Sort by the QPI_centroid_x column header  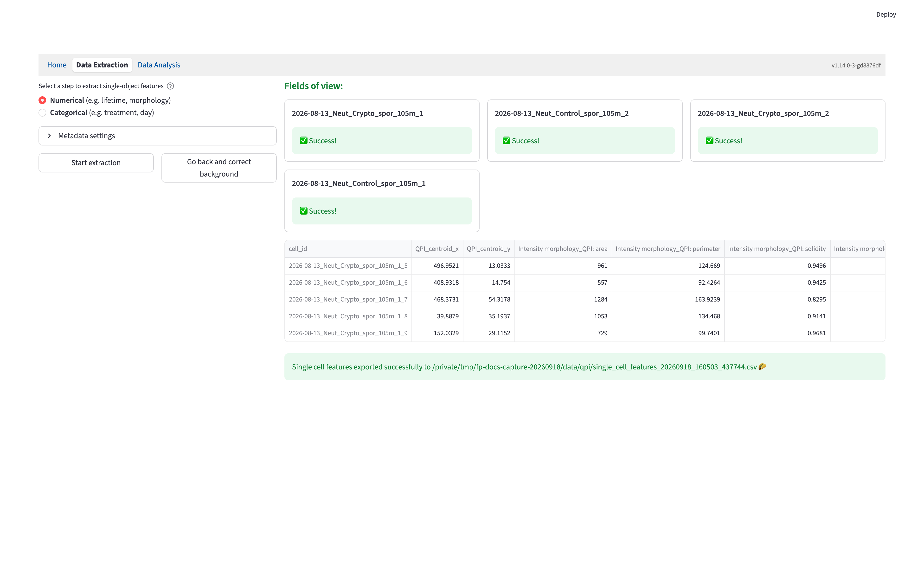pyautogui.click(x=437, y=249)
